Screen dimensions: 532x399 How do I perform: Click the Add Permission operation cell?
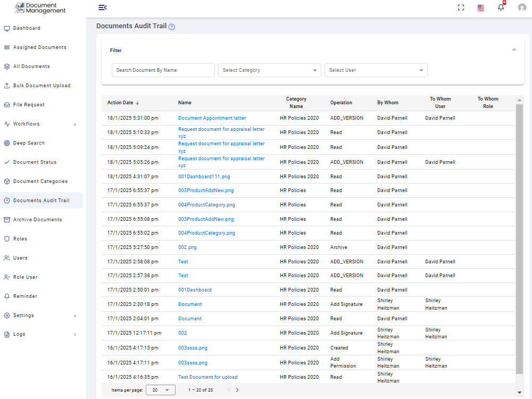coord(343,363)
